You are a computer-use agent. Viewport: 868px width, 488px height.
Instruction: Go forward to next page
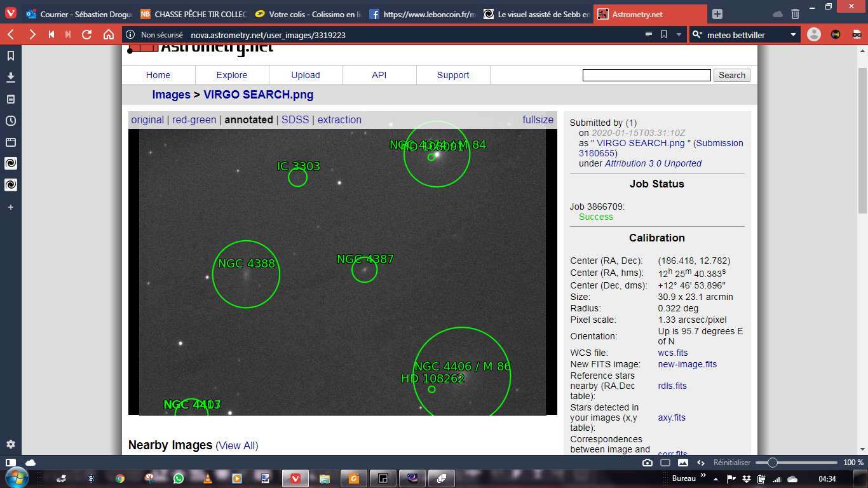(32, 34)
